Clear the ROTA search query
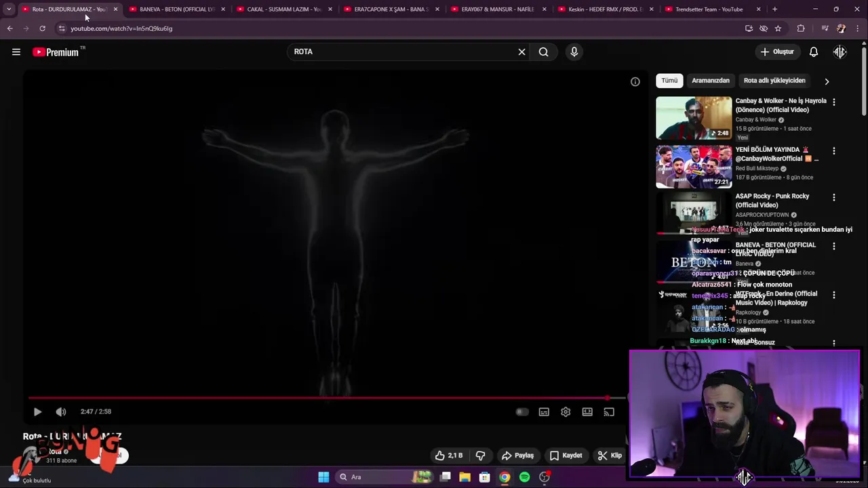 (521, 52)
